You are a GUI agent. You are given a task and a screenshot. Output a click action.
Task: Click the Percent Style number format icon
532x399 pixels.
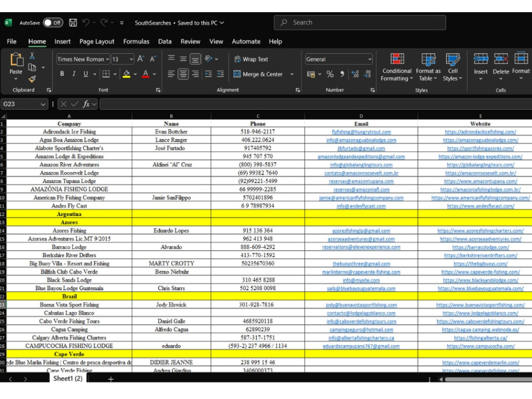(330, 74)
